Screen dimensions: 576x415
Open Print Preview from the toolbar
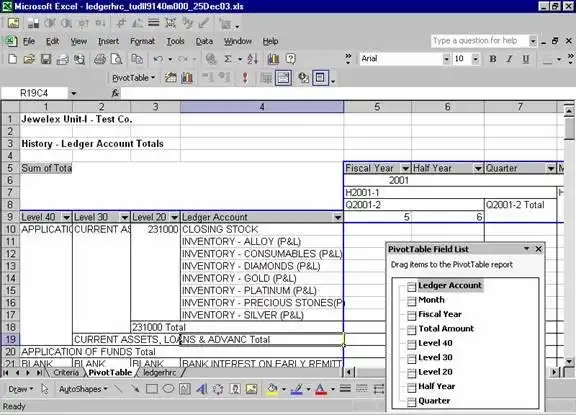pos(117,59)
